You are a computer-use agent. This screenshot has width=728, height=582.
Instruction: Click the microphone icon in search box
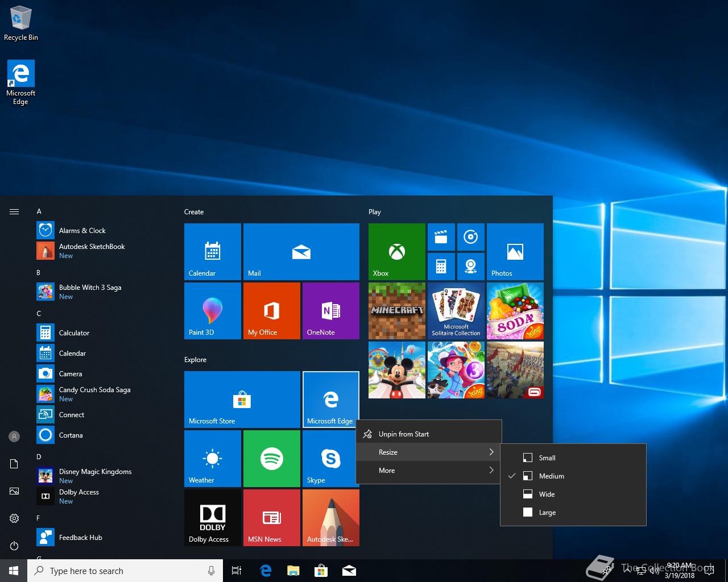(211, 571)
